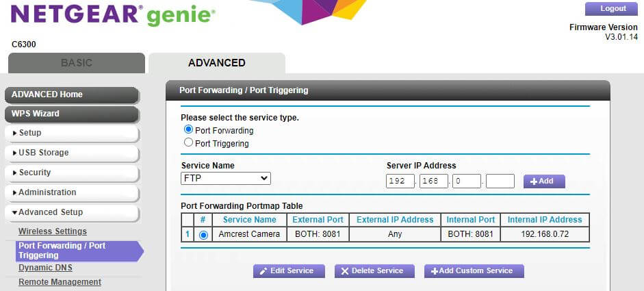Screen dimensions: 644x291
Task: Switch to the ADVANCED tab
Action: (x=216, y=63)
